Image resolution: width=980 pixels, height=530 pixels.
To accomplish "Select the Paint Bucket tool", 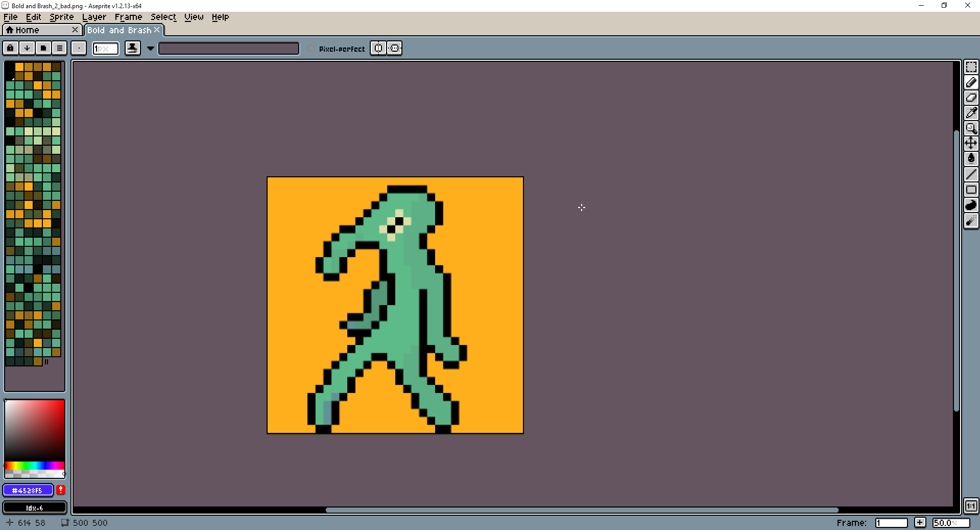I will click(x=971, y=158).
